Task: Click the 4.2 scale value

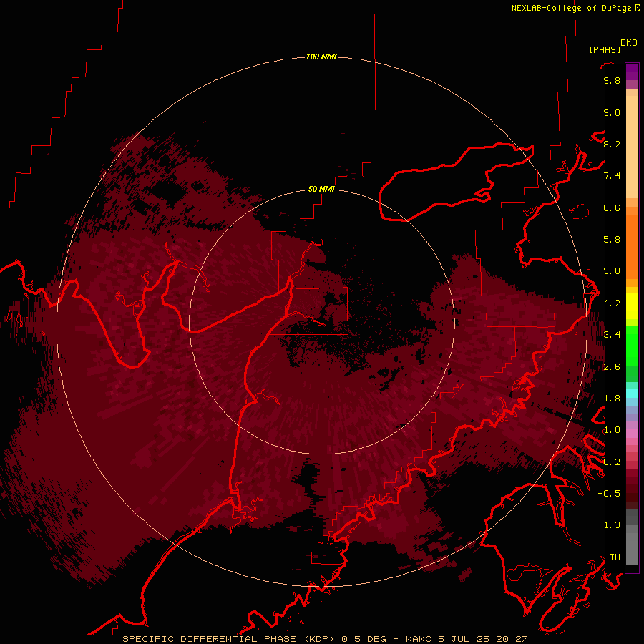Action: [x=612, y=303]
